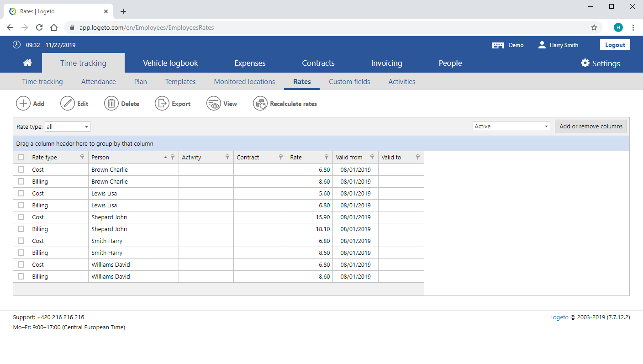643x364 pixels.
Task: Select the 15.90 rate cell
Action: click(310, 217)
